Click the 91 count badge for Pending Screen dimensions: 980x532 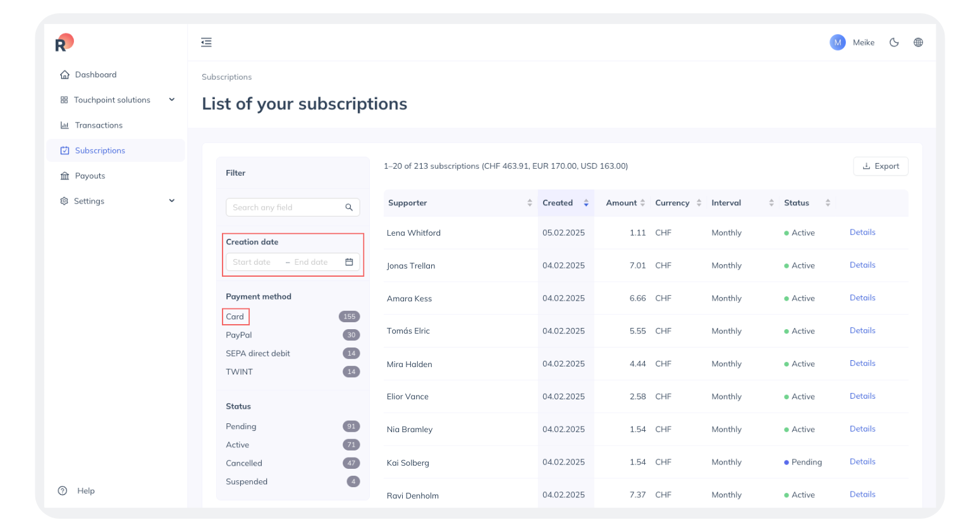352,426
